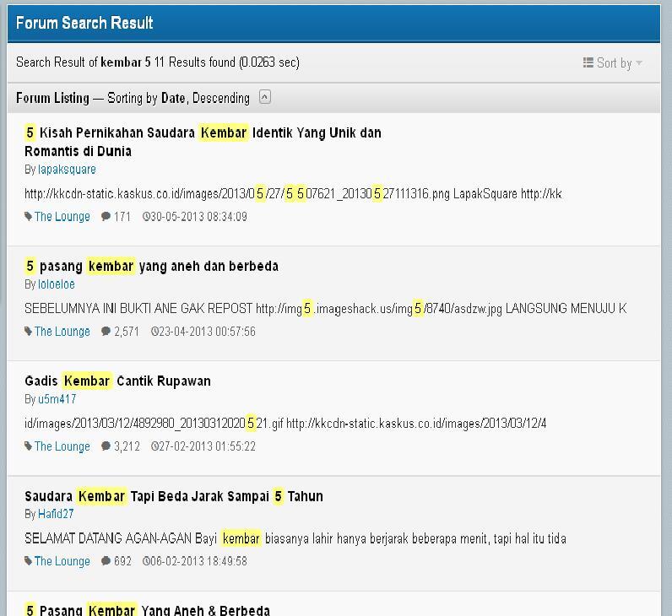This screenshot has height=616, width=672.
Task: View loloeloe user profile
Action: click(57, 284)
